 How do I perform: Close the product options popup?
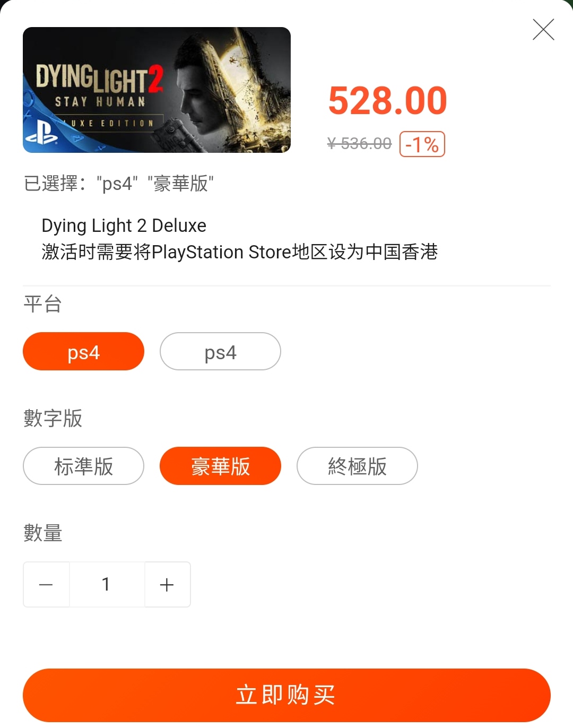click(543, 30)
